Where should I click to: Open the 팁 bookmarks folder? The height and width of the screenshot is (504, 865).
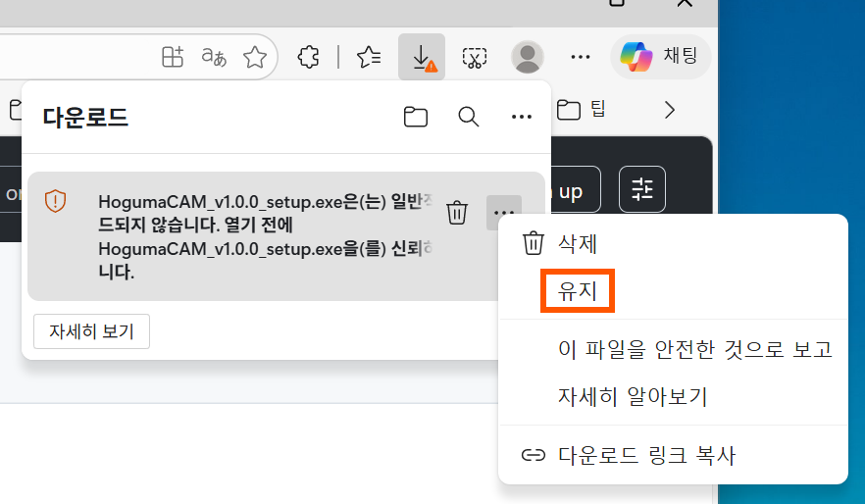pyautogui.click(x=582, y=109)
